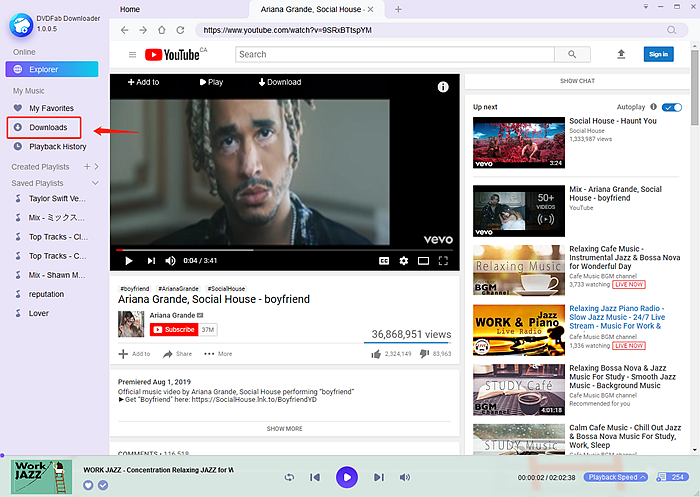Go to previous track in bottom player
This screenshot has height=497, width=700.
[315, 477]
